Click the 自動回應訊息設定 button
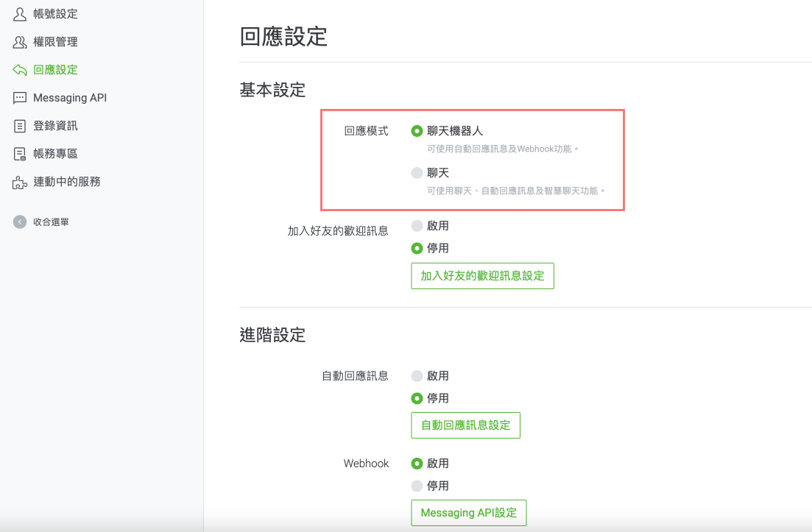 (x=465, y=425)
